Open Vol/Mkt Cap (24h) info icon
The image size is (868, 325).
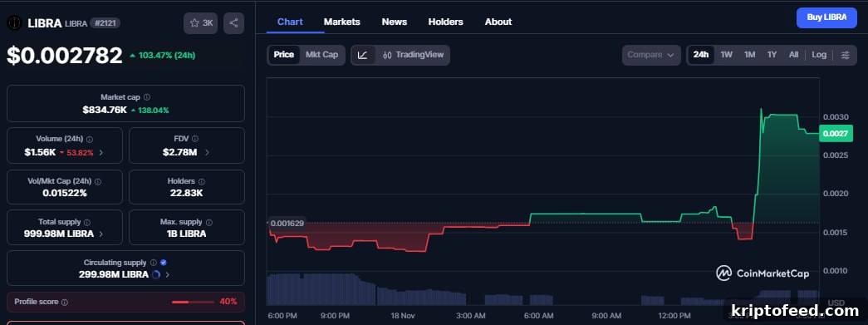tap(98, 181)
